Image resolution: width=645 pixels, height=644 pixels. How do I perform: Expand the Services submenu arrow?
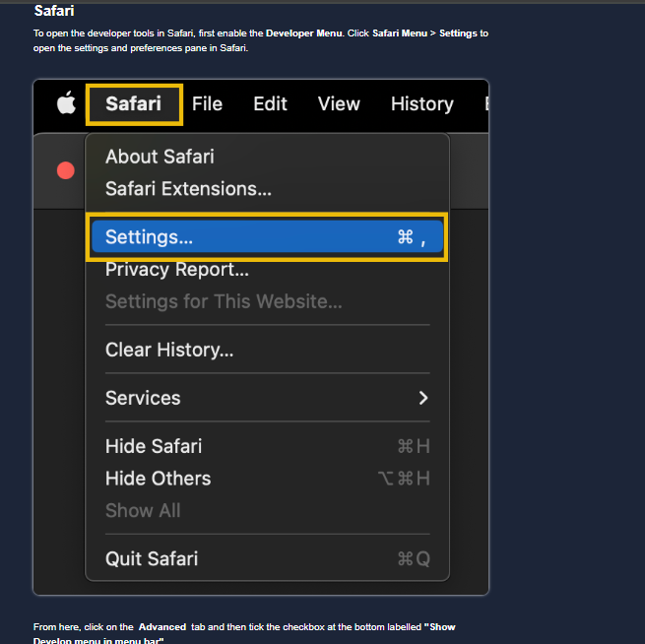423,398
